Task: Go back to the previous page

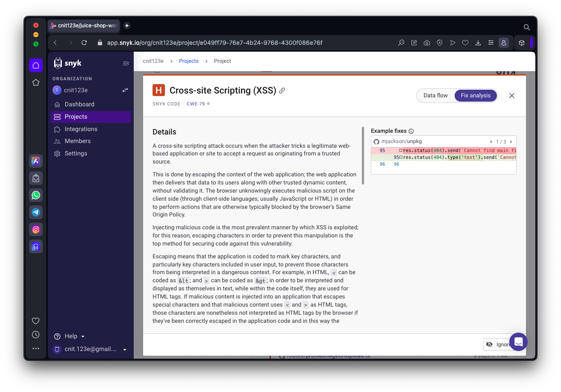Action: (56, 43)
